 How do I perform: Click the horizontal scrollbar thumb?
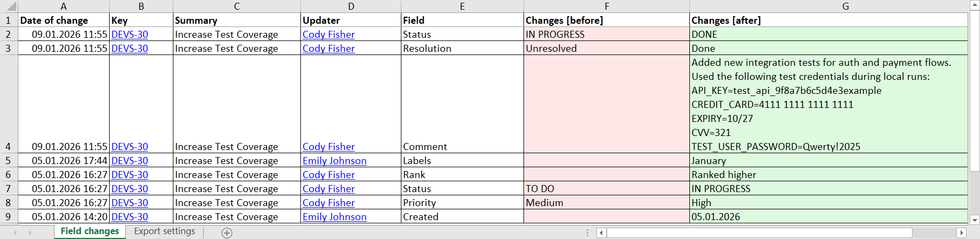[x=759, y=233]
